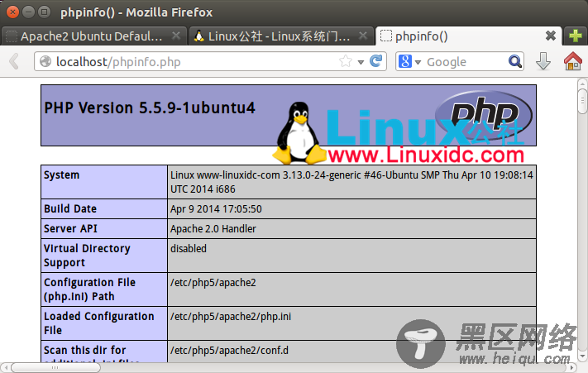Open the Downloads arrow button
This screenshot has width=588, height=373.
[x=543, y=61]
